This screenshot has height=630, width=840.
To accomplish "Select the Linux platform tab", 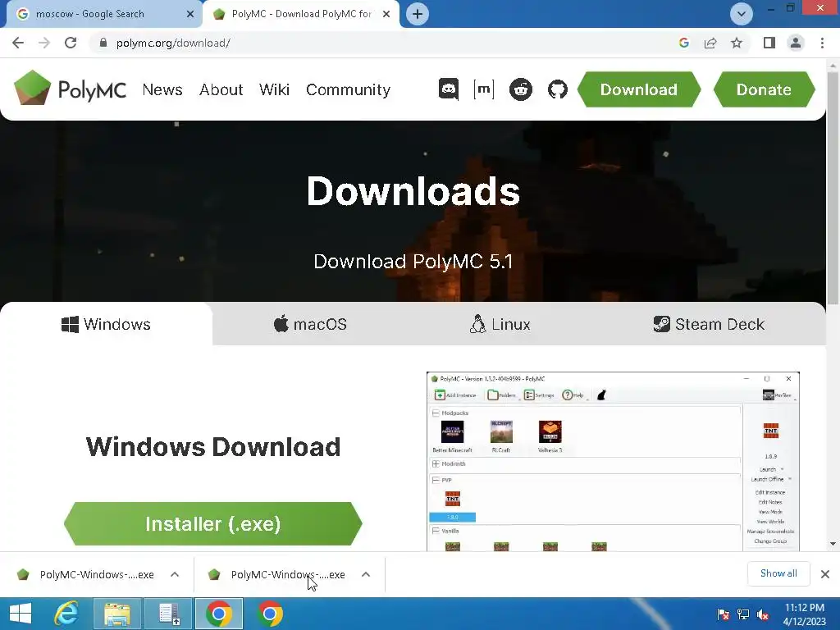I will point(500,324).
